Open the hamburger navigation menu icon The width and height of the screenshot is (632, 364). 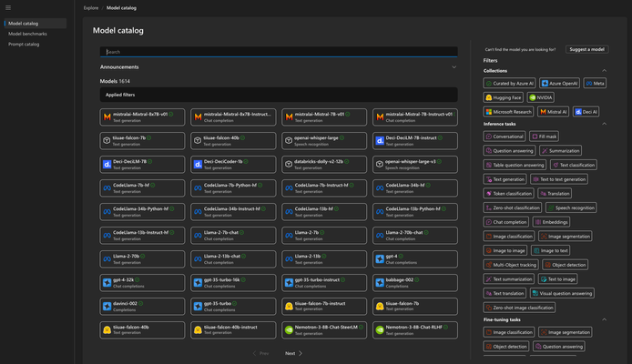point(8,7)
